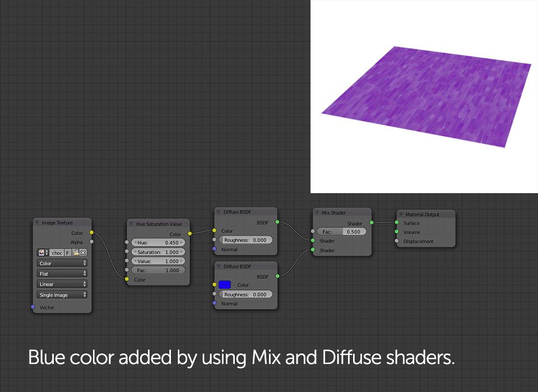The height and width of the screenshot is (392, 538).
Task: Click the Saturation input socket
Action: click(x=127, y=251)
